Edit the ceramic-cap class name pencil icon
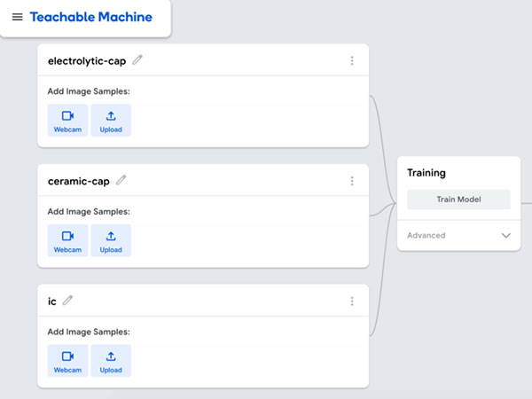 [121, 180]
